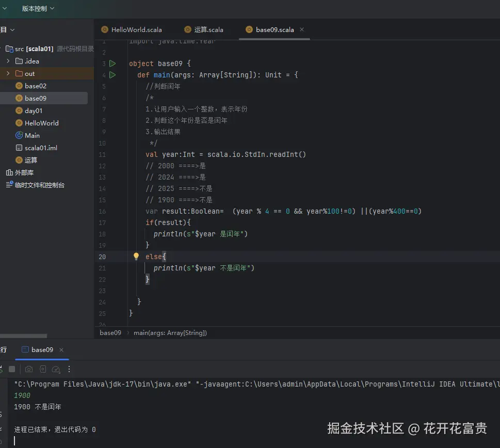Click base09 scala object icon in tree

coord(19,98)
